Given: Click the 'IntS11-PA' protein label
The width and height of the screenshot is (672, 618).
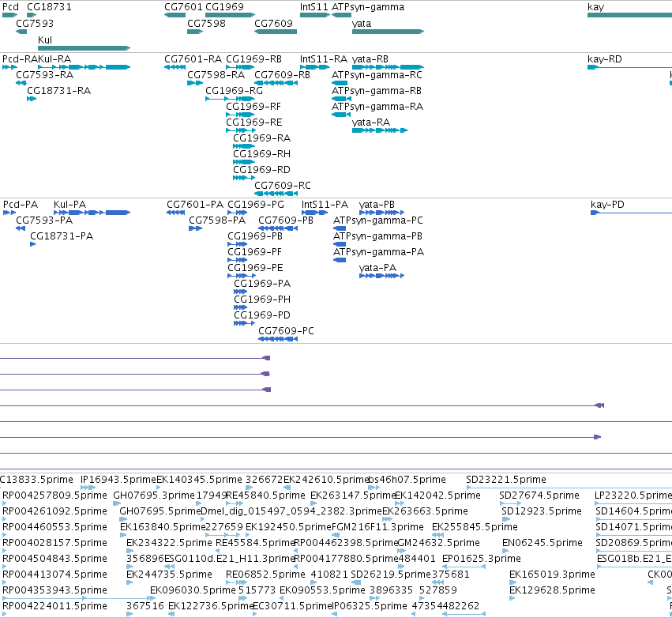Looking at the screenshot, I should coord(325,205).
